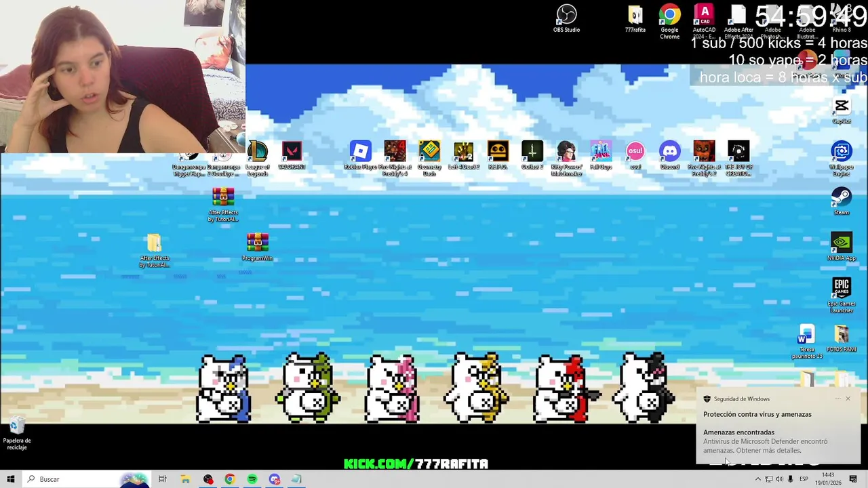Launch the Outlast 2 shortcut
This screenshot has height=488, width=868.
(x=532, y=155)
